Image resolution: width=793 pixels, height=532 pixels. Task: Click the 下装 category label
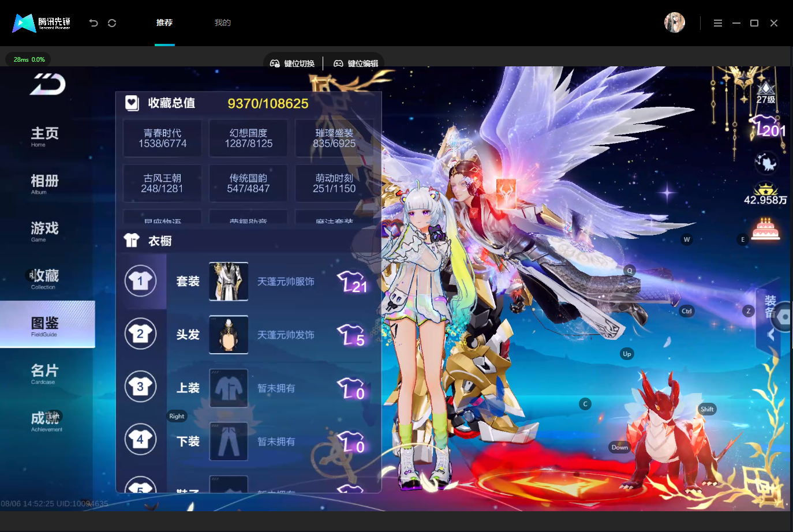tap(188, 441)
